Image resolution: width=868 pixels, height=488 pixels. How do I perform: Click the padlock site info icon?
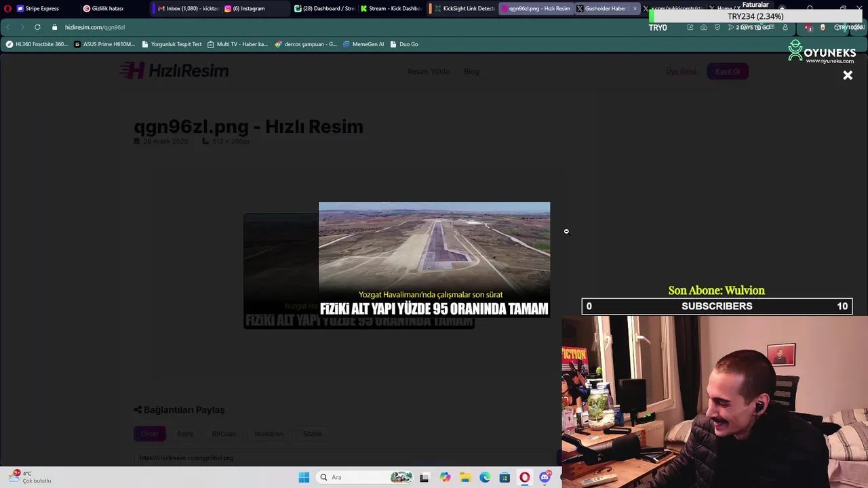[x=54, y=27]
